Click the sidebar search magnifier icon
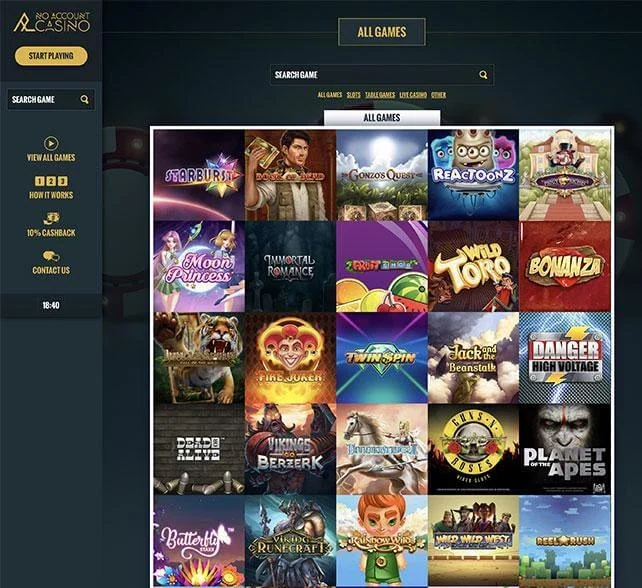 coord(84,99)
